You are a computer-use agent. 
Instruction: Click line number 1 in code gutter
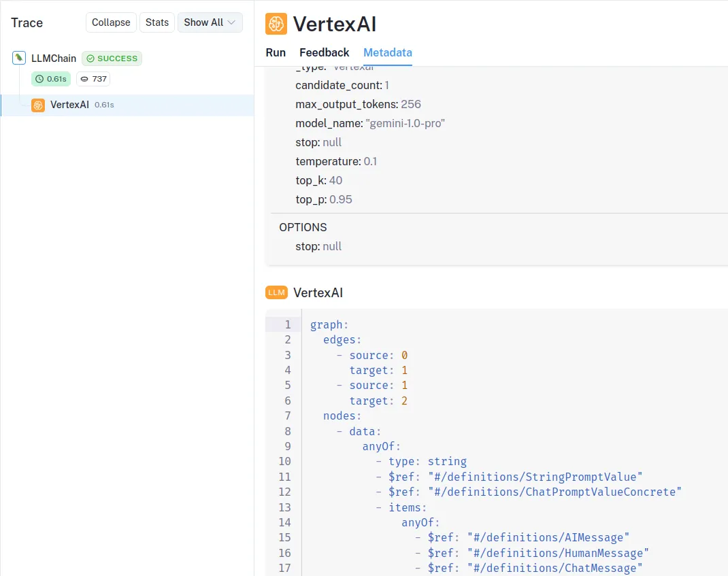pos(288,324)
